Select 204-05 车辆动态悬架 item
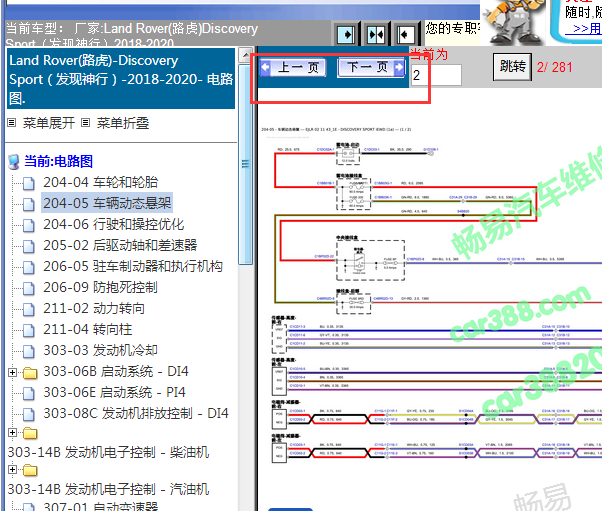 [x=107, y=203]
